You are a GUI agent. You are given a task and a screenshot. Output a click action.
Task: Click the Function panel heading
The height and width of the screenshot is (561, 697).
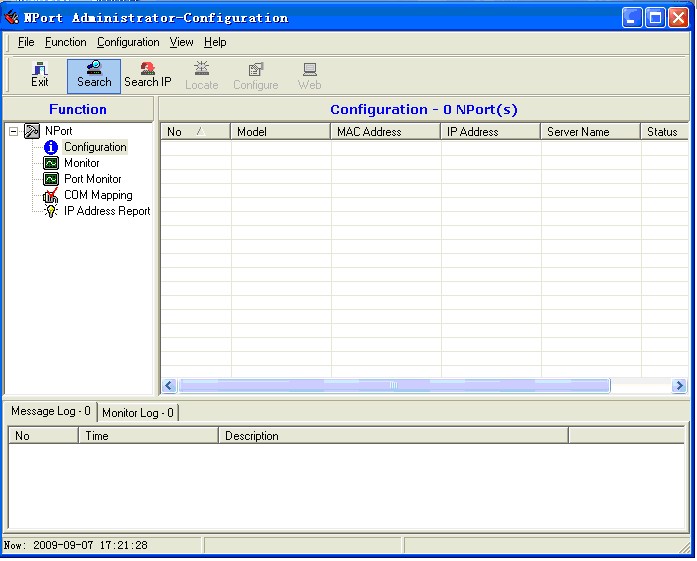tap(78, 109)
